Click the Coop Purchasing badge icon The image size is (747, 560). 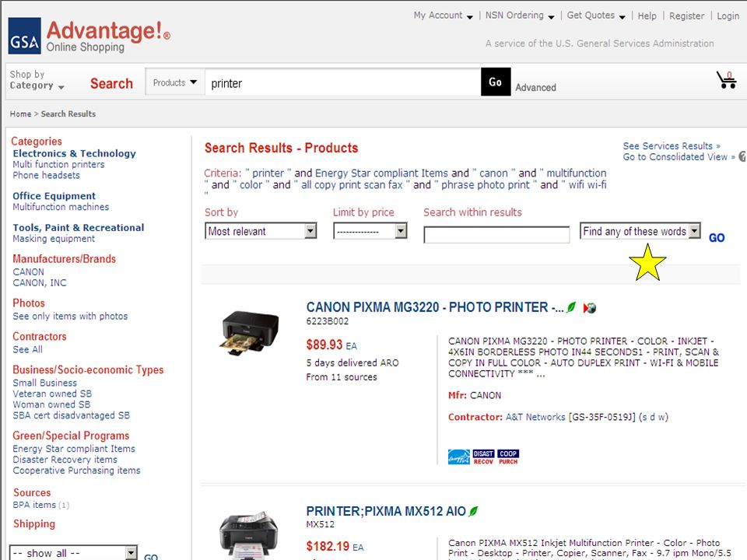508,457
